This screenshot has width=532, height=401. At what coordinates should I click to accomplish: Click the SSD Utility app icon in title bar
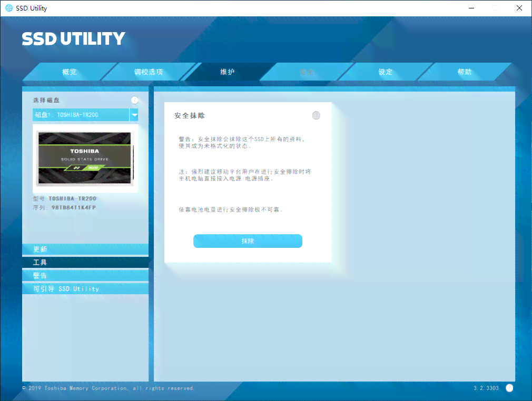[9, 8]
